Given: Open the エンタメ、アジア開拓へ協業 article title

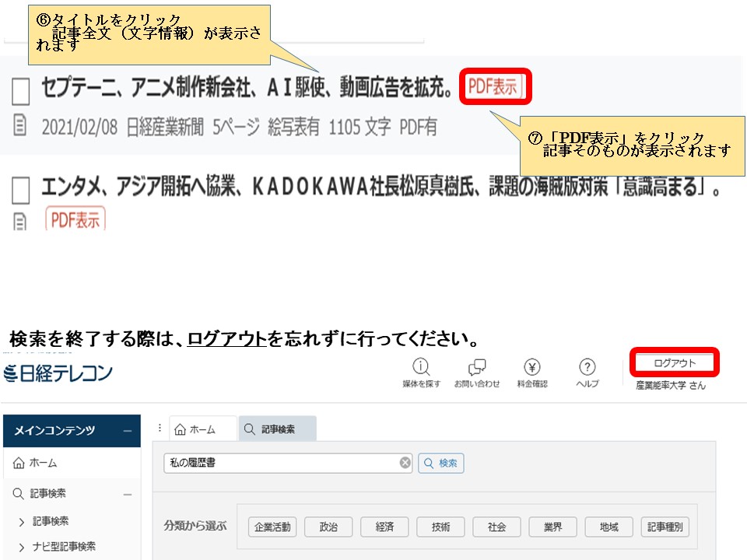Looking at the screenshot, I should 381,187.
